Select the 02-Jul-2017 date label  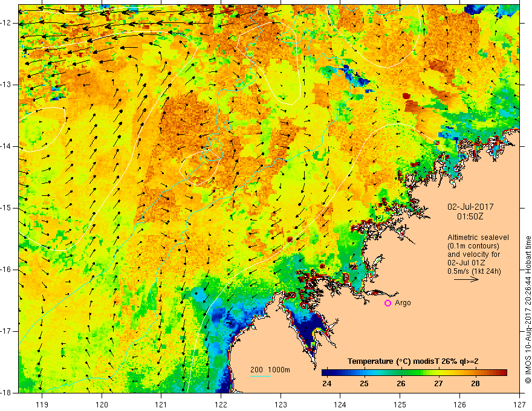click(x=470, y=206)
